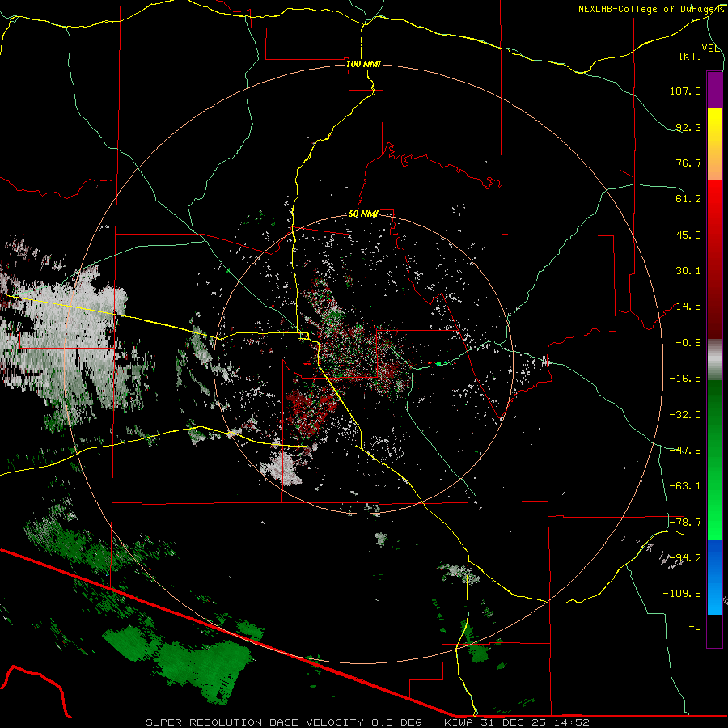Click the 100 NMI range ring label

[363, 64]
